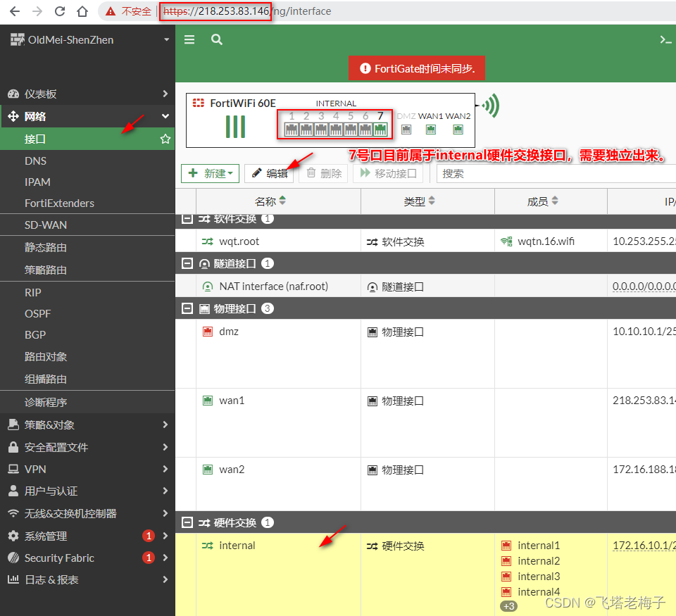
Task: Click the internal1 member port icon
Action: tap(506, 546)
